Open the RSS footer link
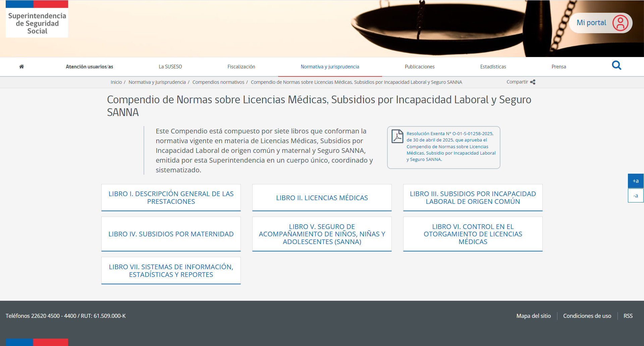This screenshot has width=644, height=346. pyautogui.click(x=628, y=316)
